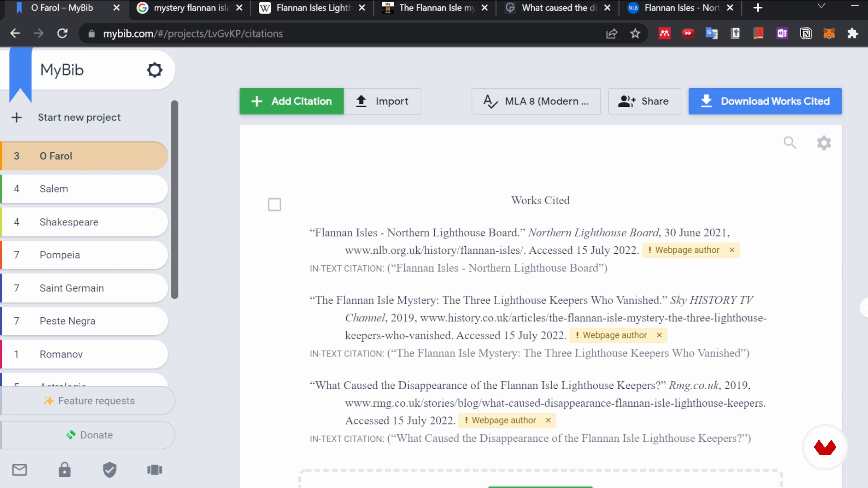Tick the select-all citations checkbox
Screen dimensions: 868x488
pyautogui.click(x=274, y=204)
